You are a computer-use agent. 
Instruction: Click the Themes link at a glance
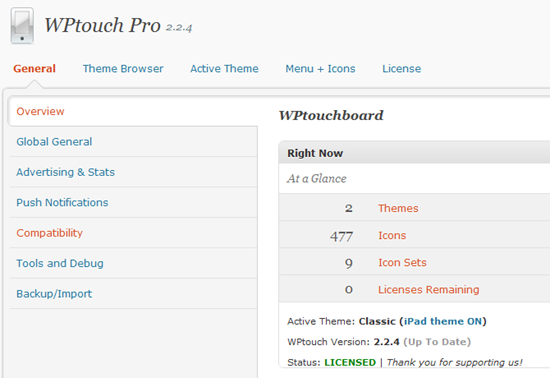pyautogui.click(x=398, y=208)
